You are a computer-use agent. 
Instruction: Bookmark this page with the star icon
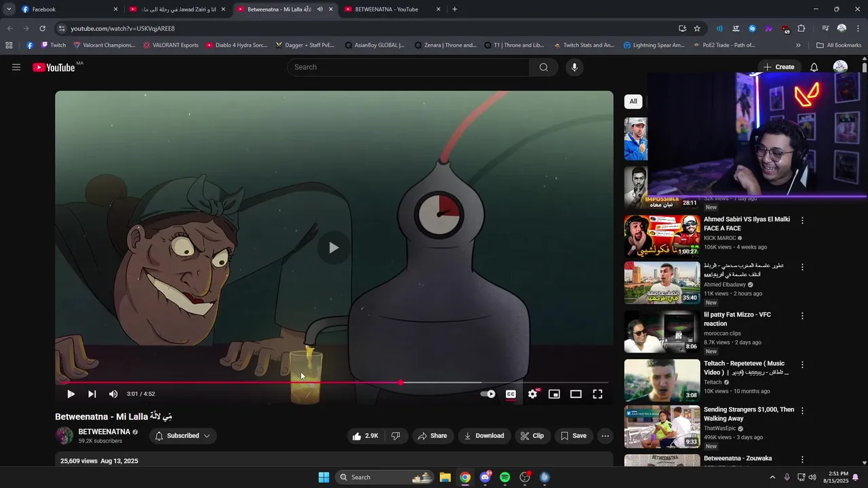(x=697, y=28)
